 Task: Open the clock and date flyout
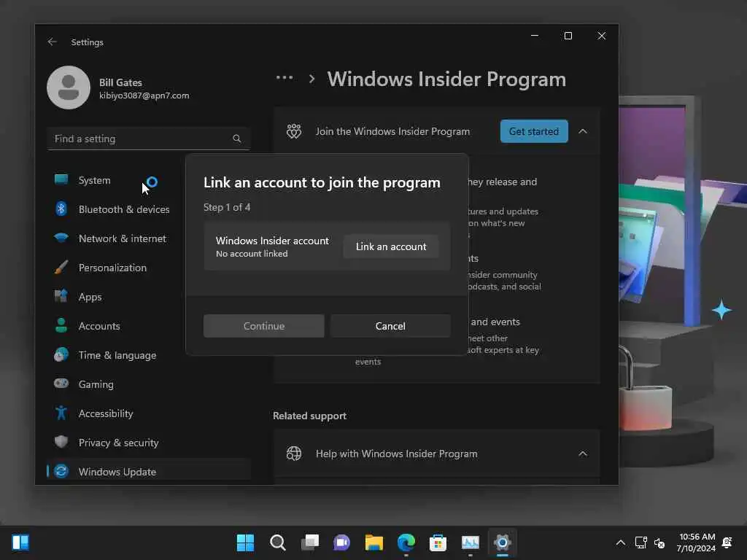point(696,542)
